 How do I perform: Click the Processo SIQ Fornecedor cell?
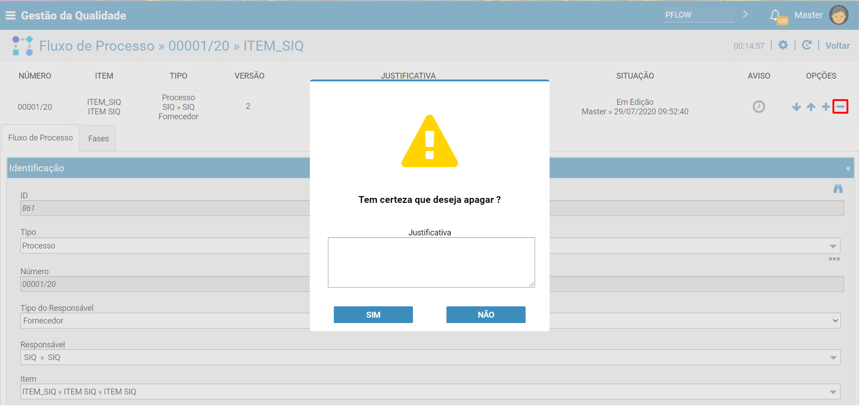[178, 107]
